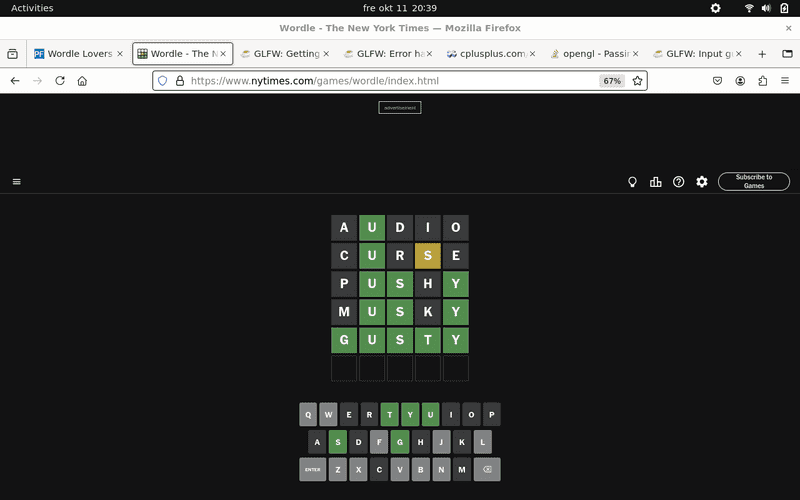Open the Wordle statistics bar chart icon

coord(656,182)
